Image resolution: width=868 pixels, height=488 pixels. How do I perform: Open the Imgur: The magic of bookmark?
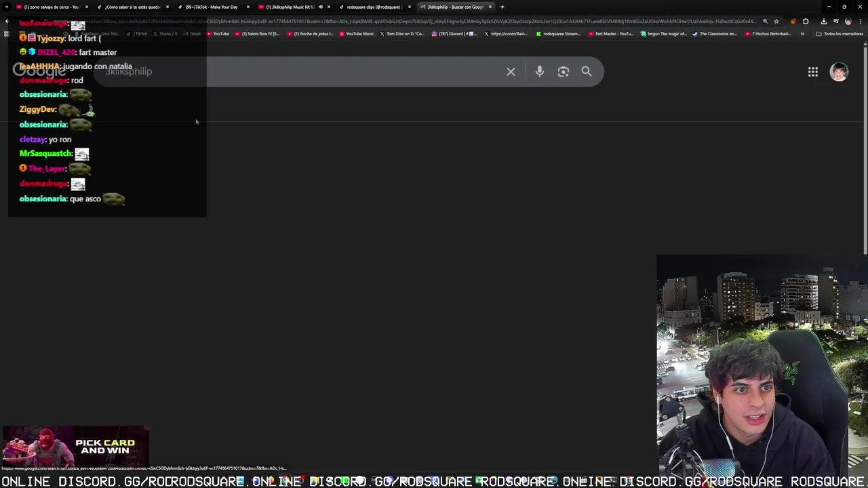664,34
